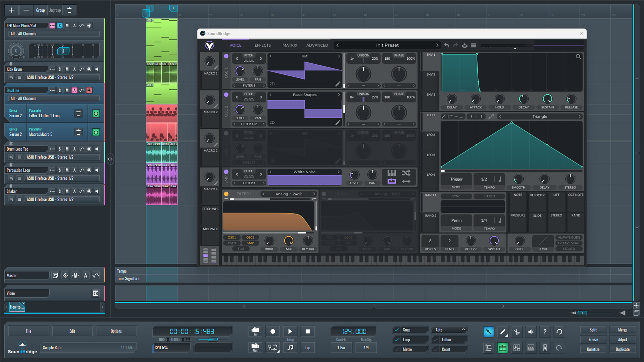644x362 pixels.
Task: Remove the Filter 1 Freq automation parameter
Action: tap(78, 113)
